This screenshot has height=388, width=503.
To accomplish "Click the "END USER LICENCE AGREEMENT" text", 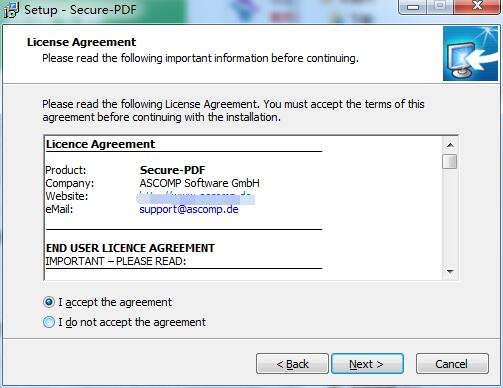I will click(130, 248).
